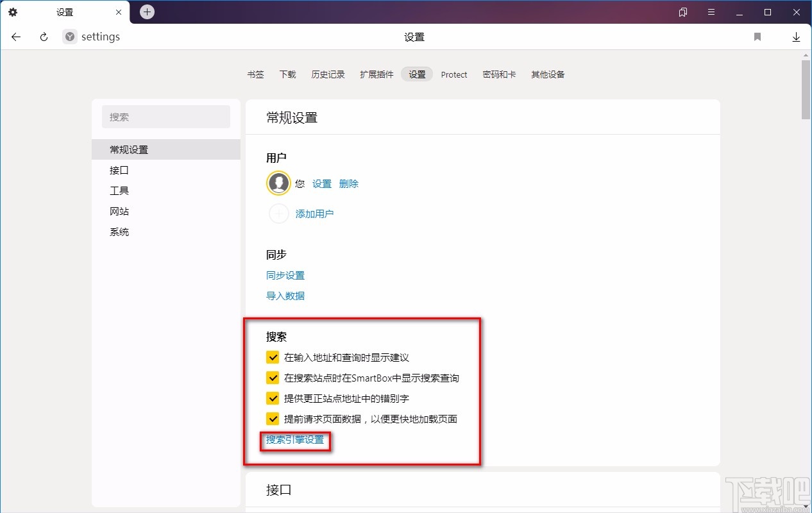Uncheck 在输入地址和查询时显示建议
The image size is (812, 513).
pyautogui.click(x=273, y=357)
